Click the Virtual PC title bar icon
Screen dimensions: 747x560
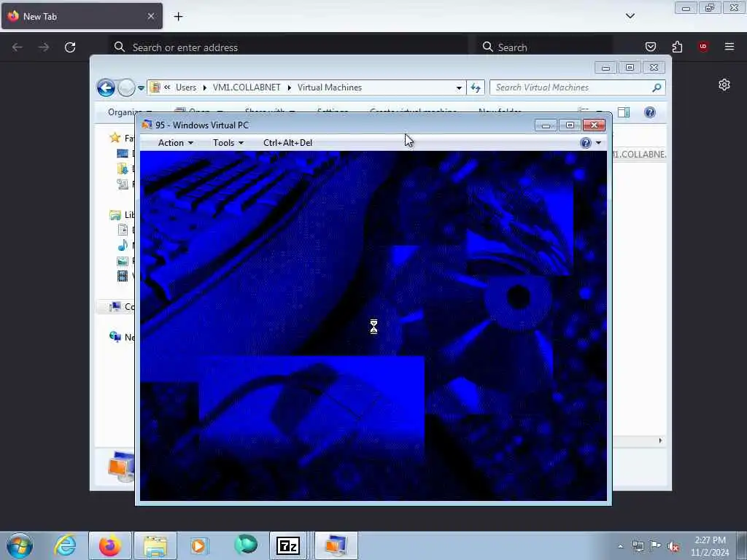click(x=147, y=125)
